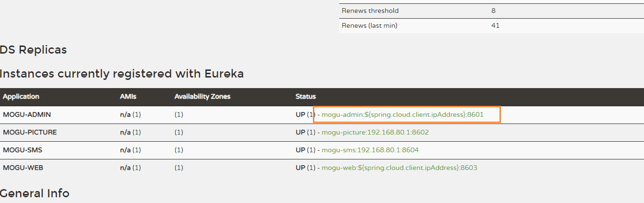This screenshot has width=644, height=203.
Task: Click the DS Replicas heading
Action: coord(33,50)
